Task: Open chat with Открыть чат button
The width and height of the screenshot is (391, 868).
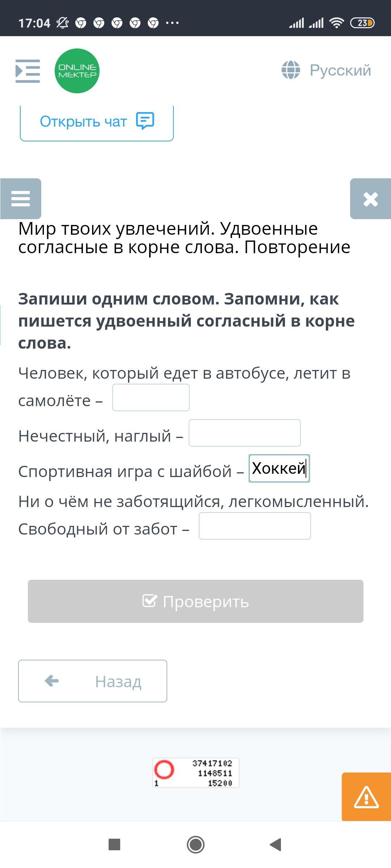Action: pos(97,122)
